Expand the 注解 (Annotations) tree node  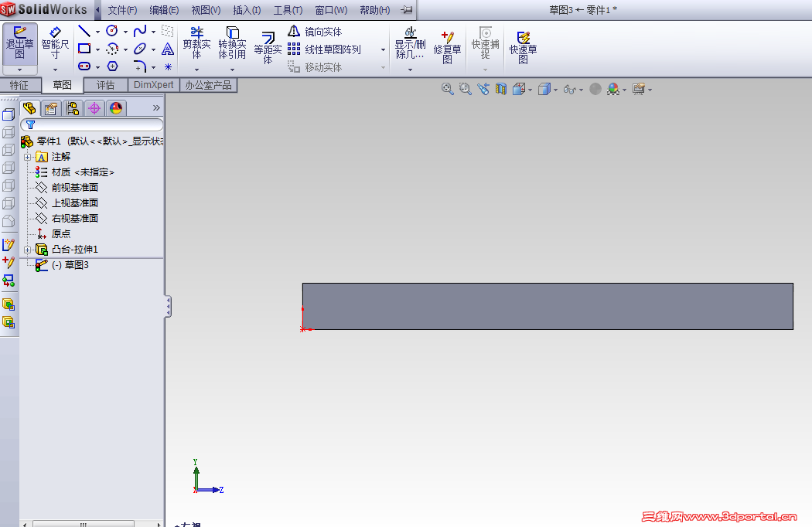coord(27,157)
